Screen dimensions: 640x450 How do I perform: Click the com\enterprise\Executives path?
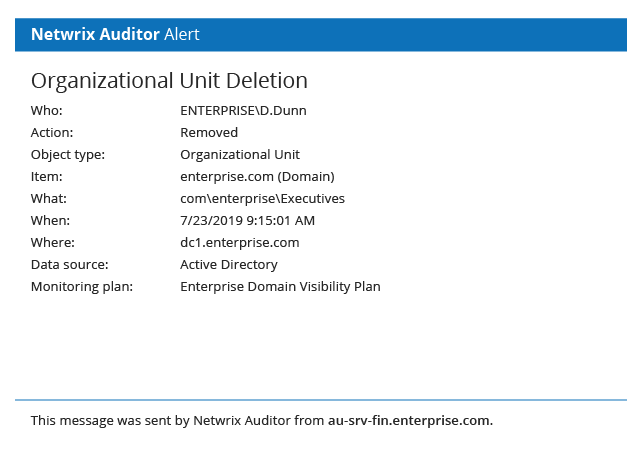[262, 198]
